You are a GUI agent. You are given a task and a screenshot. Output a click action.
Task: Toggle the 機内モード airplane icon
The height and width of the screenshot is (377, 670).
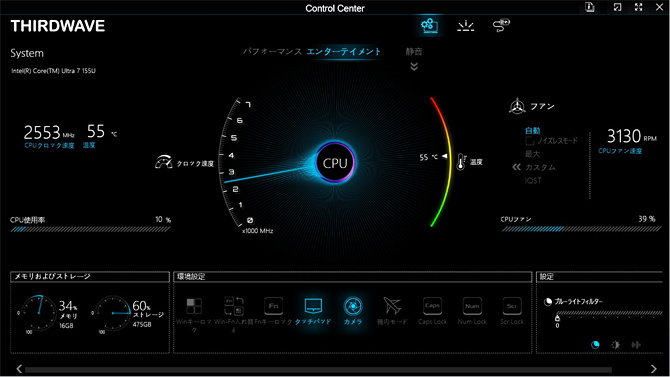pos(392,306)
